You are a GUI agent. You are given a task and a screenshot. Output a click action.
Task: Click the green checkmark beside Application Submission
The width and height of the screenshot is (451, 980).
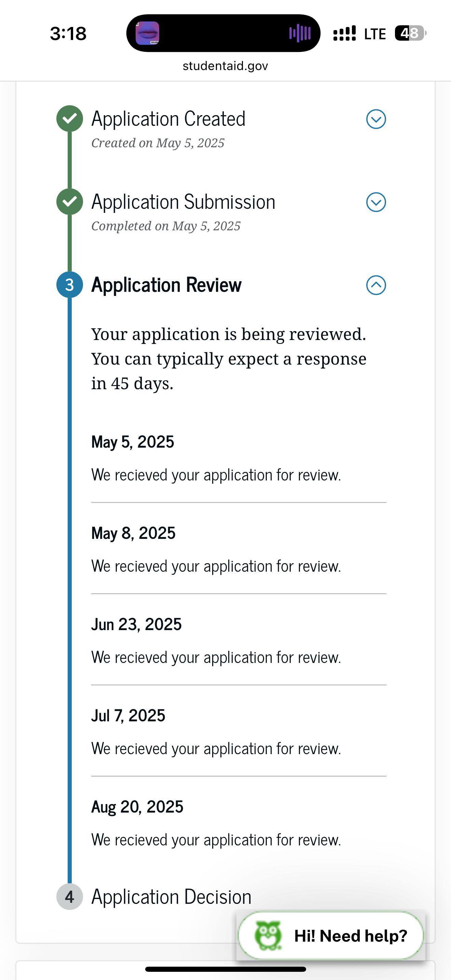[x=70, y=202]
